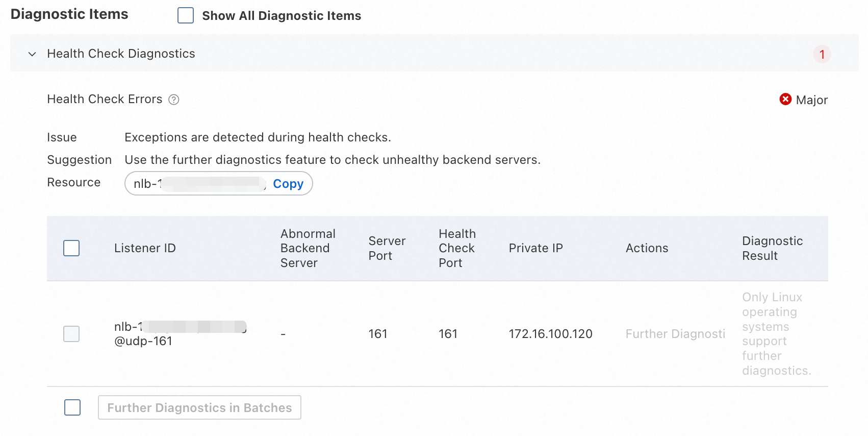Viewport: 868px width, 436px height.
Task: Click the Abnormal Backend Server column header
Action: 308,248
